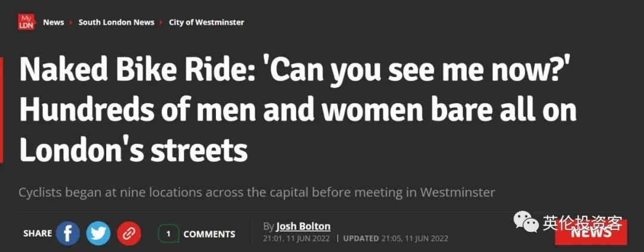Click the arrow between News and South London News
The height and width of the screenshot is (252, 644).
click(x=71, y=23)
